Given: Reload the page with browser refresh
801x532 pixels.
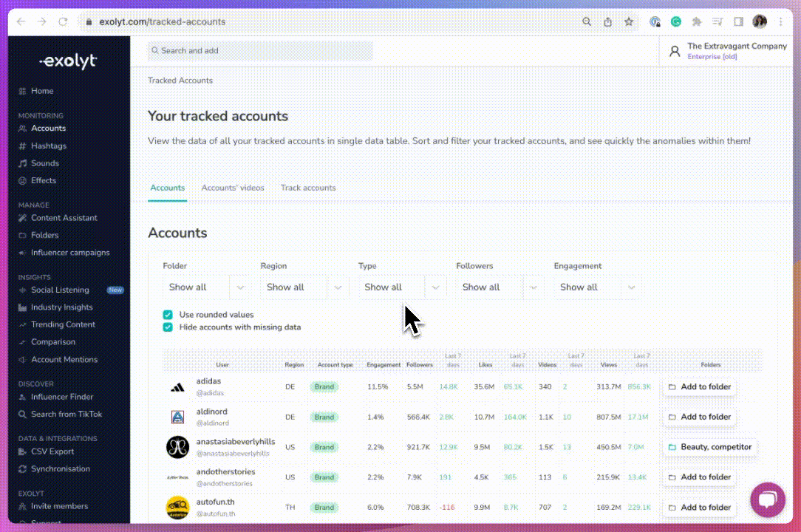Looking at the screenshot, I should pyautogui.click(x=63, y=21).
